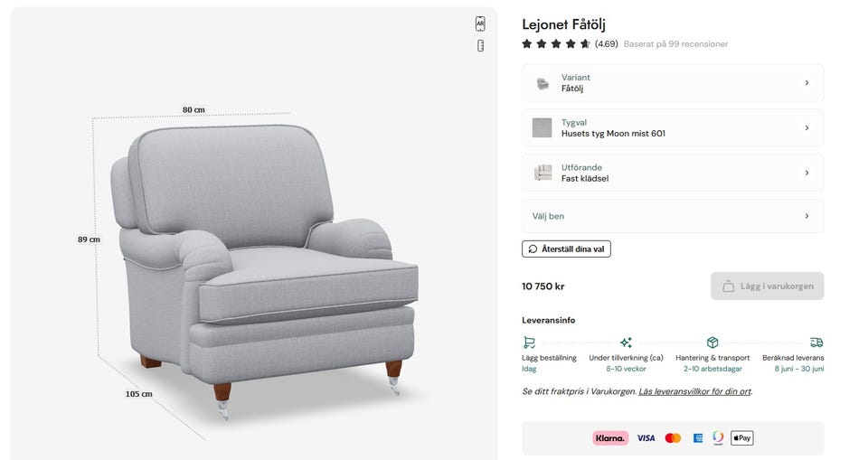Open the Tygval fabric chevron
The height and width of the screenshot is (460, 868).
807,128
